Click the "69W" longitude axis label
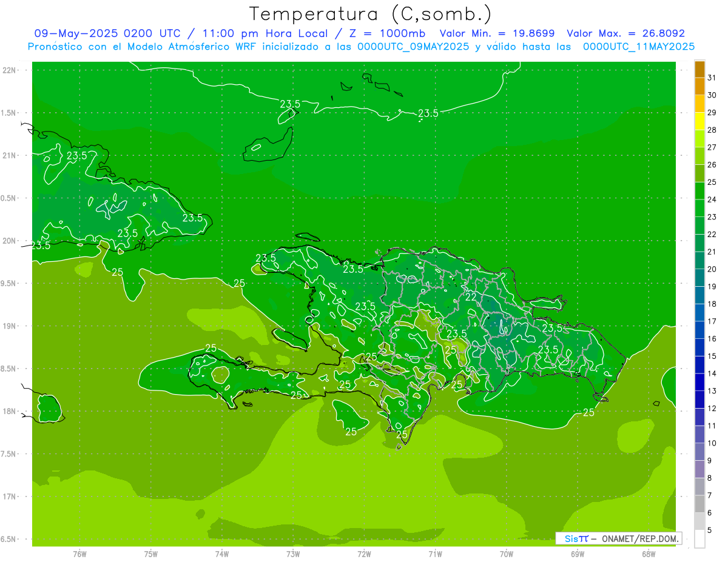Image resolution: width=728 pixels, height=562 pixels. coord(578,554)
